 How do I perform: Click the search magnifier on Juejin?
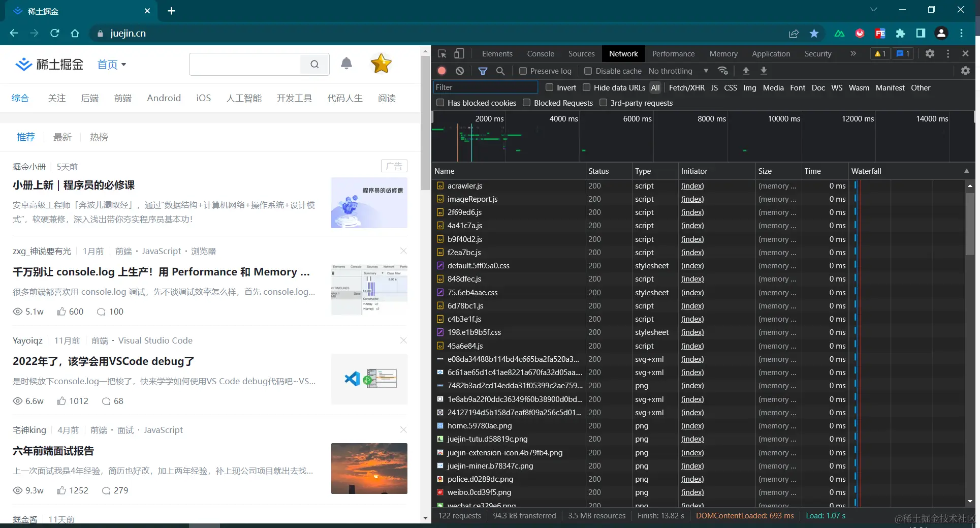point(314,64)
